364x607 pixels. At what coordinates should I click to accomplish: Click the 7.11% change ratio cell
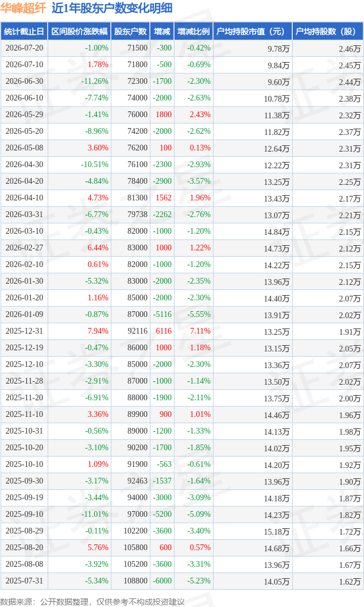(x=200, y=331)
